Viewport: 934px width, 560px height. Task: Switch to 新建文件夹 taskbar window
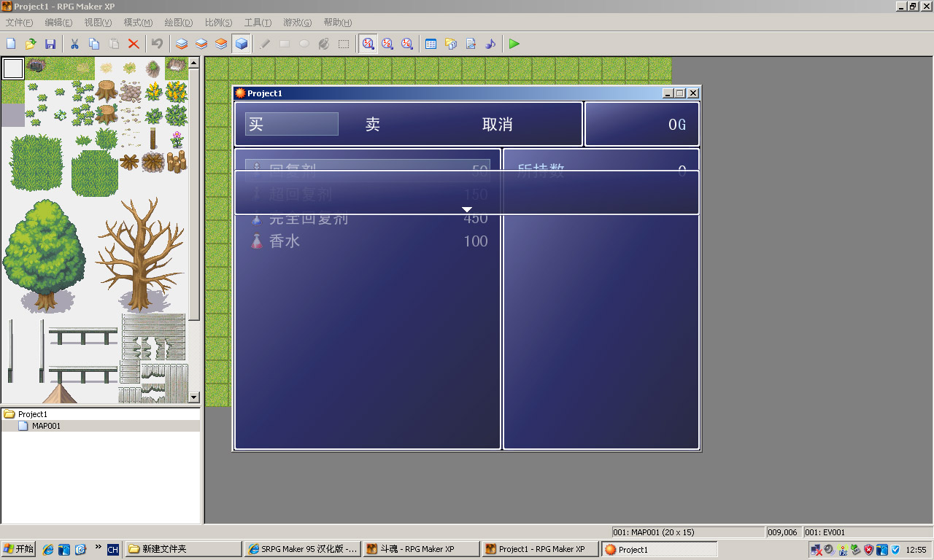[x=184, y=549]
